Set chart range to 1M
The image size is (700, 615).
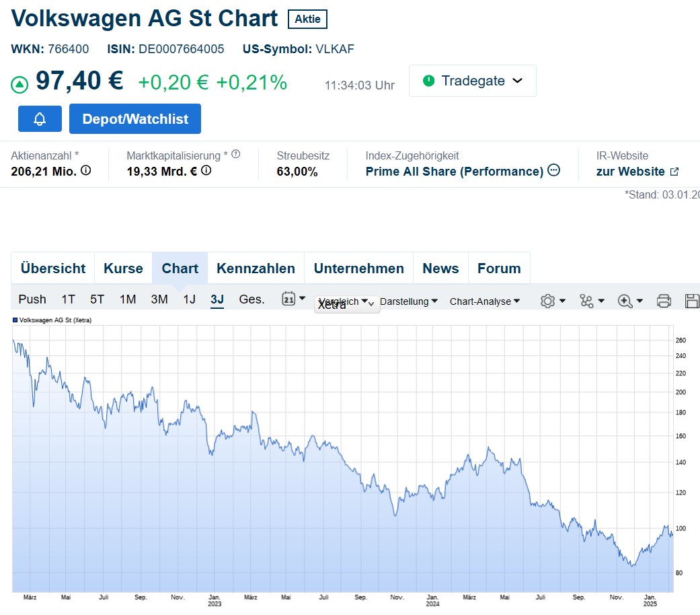click(x=128, y=299)
